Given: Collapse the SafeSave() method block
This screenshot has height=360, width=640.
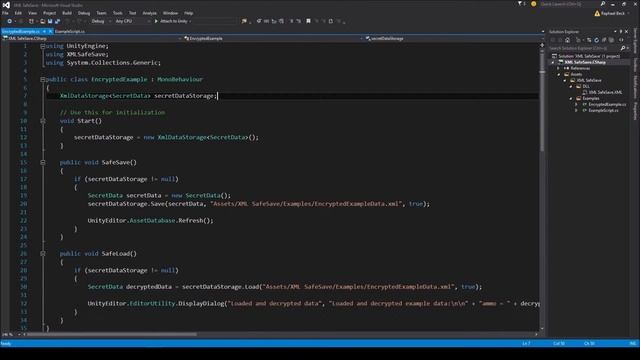Looking at the screenshot, I should click(42, 162).
